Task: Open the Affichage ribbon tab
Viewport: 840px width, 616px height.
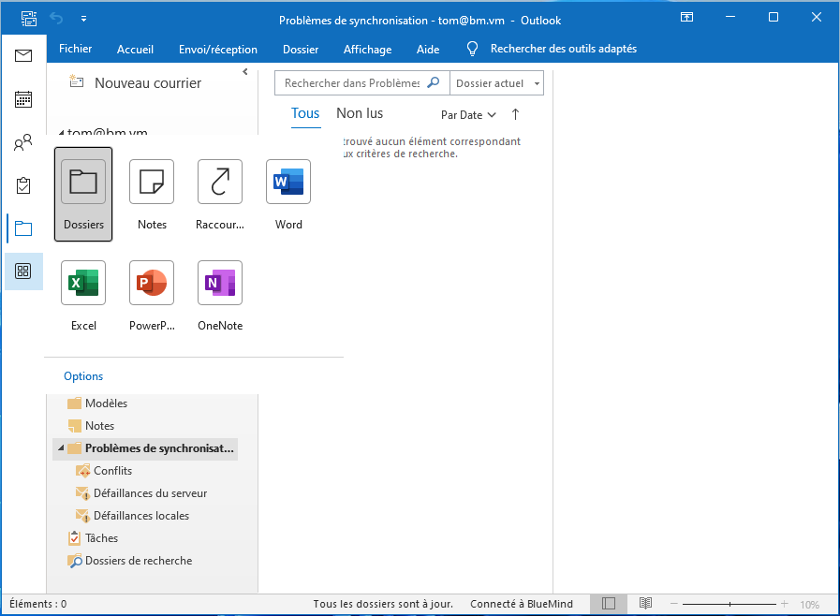Action: 367,49
